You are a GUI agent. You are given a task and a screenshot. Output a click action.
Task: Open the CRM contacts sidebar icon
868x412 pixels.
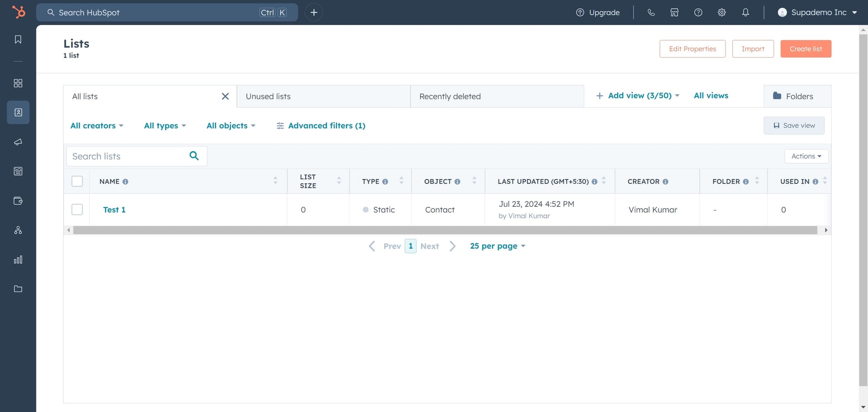coord(18,112)
